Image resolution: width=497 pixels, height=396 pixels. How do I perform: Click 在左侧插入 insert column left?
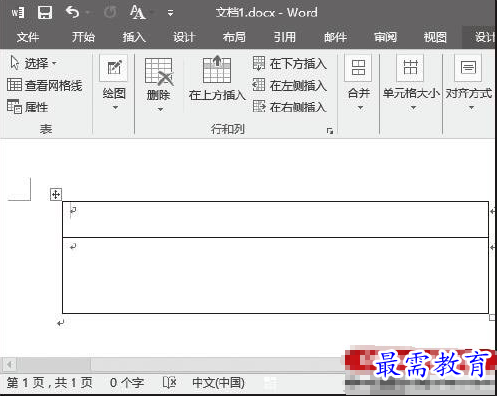(289, 85)
